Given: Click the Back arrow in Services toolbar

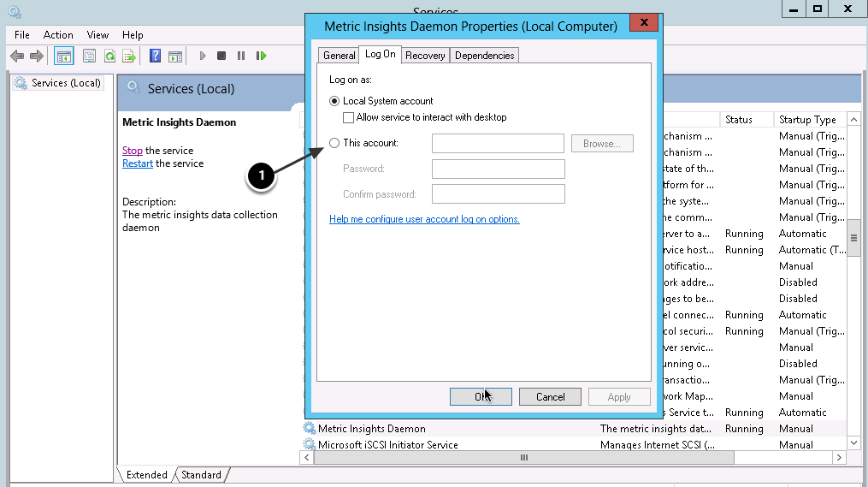Looking at the screenshot, I should (x=17, y=56).
